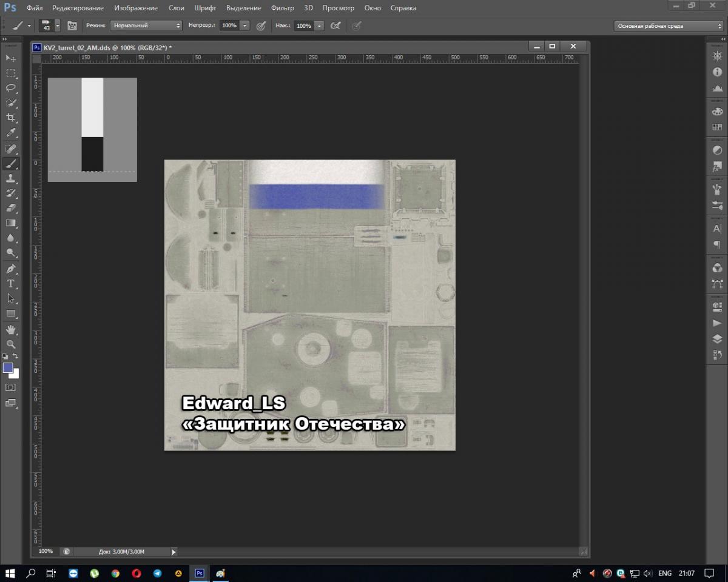Open the Histogram panel icon

coord(717,88)
